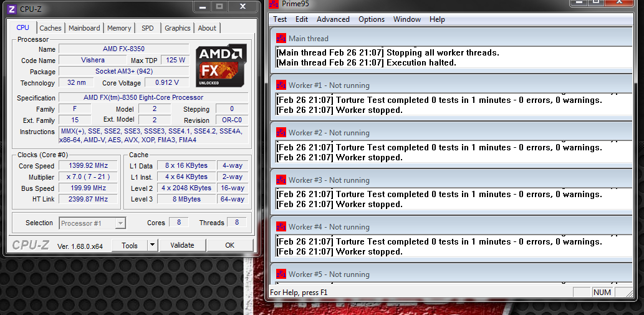644x315 pixels.
Task: Click the AMD FX-8350 name field
Action: tap(123, 49)
